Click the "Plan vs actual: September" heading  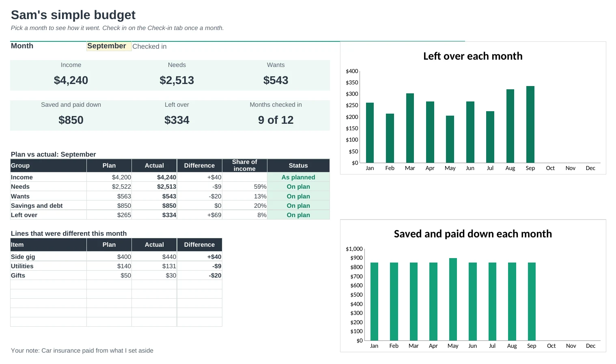[x=54, y=154]
